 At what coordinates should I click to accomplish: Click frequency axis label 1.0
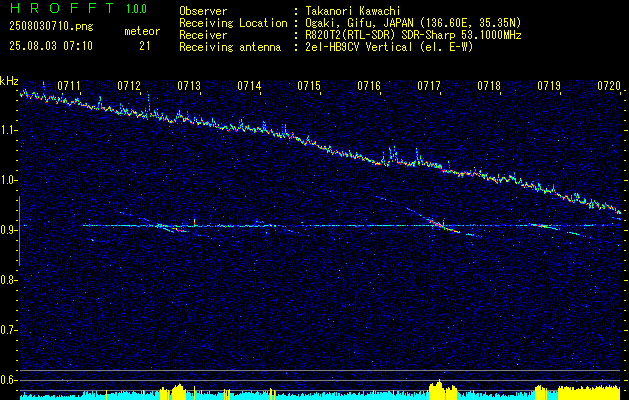pyautogui.click(x=9, y=180)
